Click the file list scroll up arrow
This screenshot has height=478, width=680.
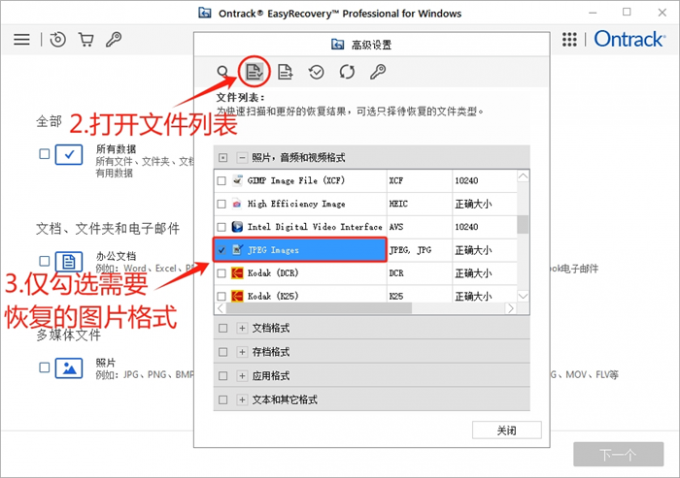(x=523, y=176)
